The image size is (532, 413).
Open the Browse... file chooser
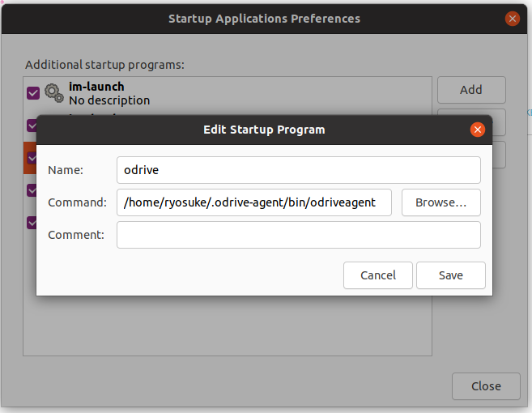click(441, 202)
